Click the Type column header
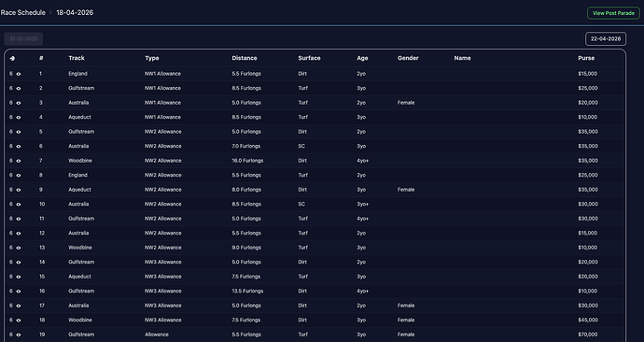This screenshot has width=644, height=342. pos(152,58)
